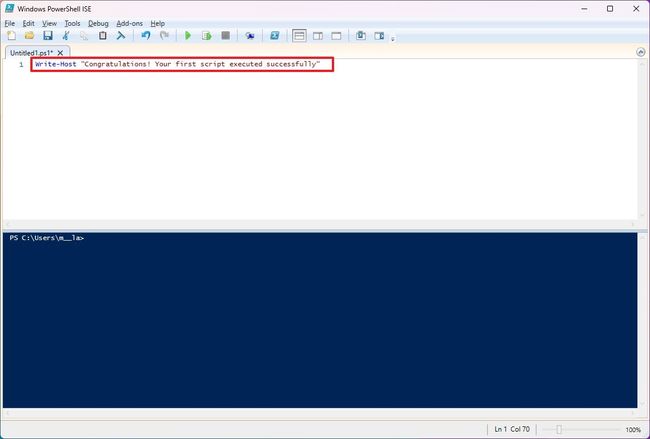Click the 100% zoom value
650x439 pixels.
click(x=633, y=430)
